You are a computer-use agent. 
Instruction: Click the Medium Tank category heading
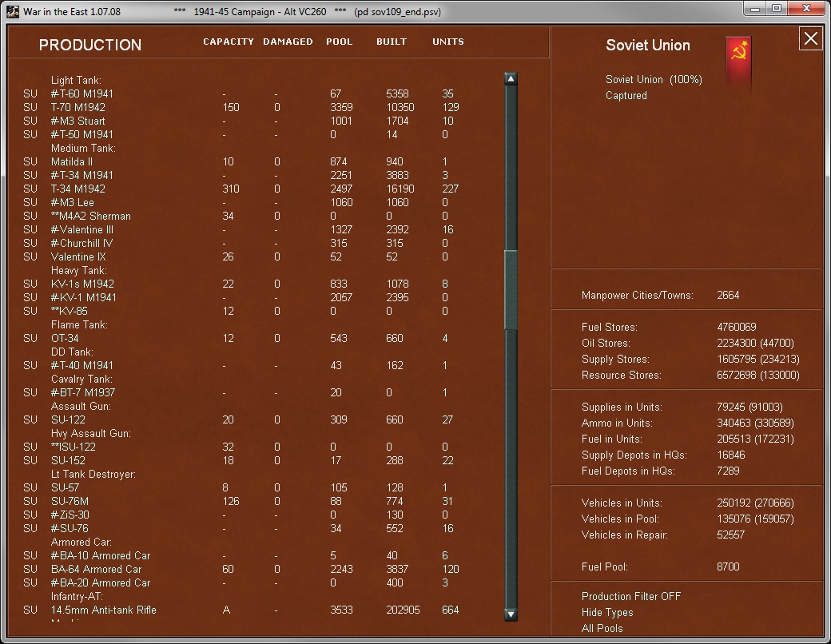[x=83, y=148]
